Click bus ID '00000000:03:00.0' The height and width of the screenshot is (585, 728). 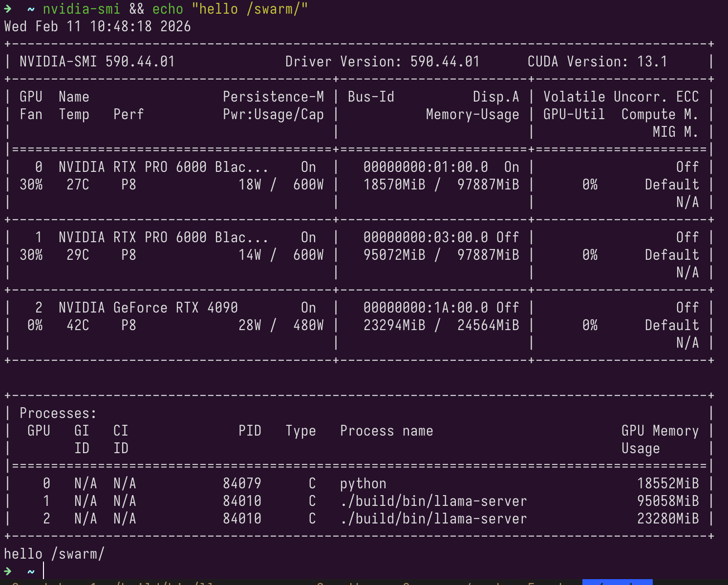click(426, 237)
